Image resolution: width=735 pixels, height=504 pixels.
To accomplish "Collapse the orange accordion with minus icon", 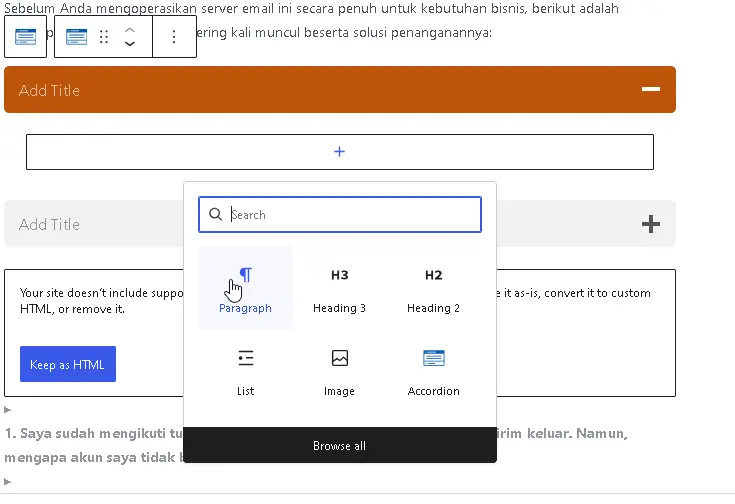I will pos(651,89).
